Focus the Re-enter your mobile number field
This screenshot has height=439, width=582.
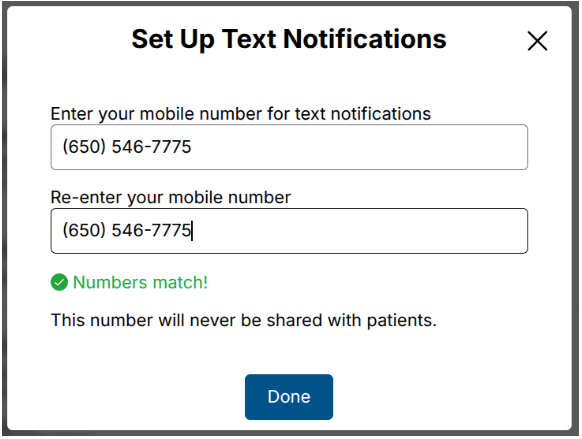click(x=289, y=231)
